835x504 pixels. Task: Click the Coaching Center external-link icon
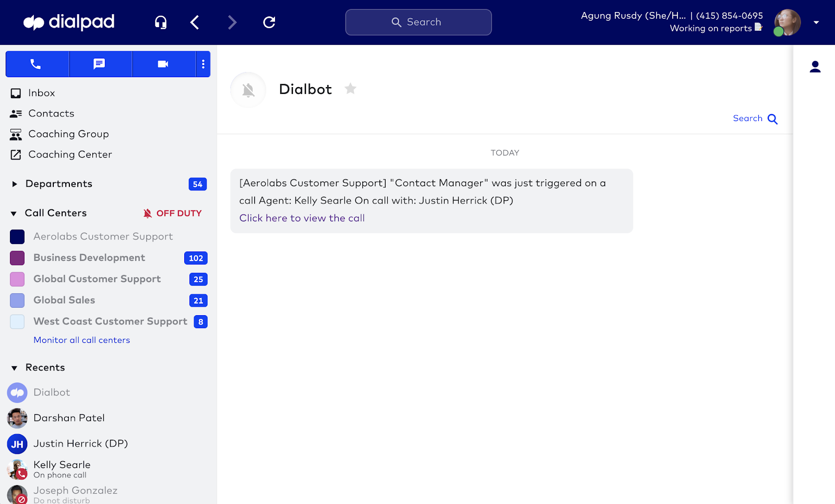[x=16, y=155]
